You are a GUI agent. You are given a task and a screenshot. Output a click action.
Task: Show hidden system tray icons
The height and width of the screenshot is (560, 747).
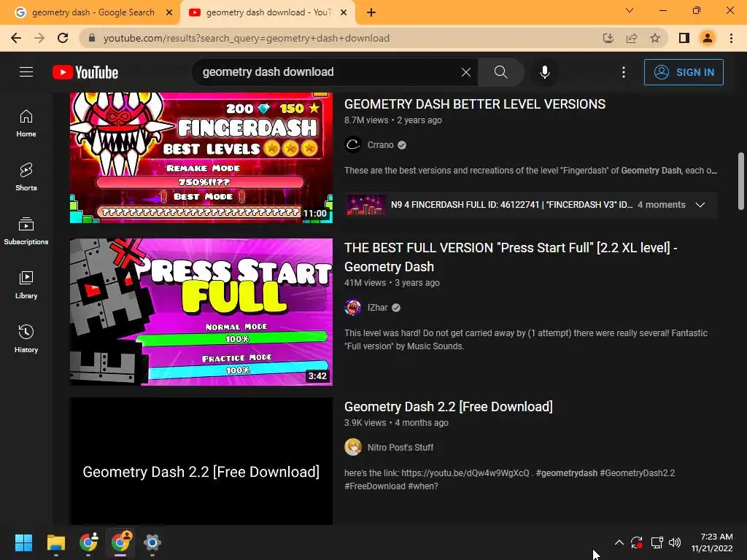tap(619, 542)
